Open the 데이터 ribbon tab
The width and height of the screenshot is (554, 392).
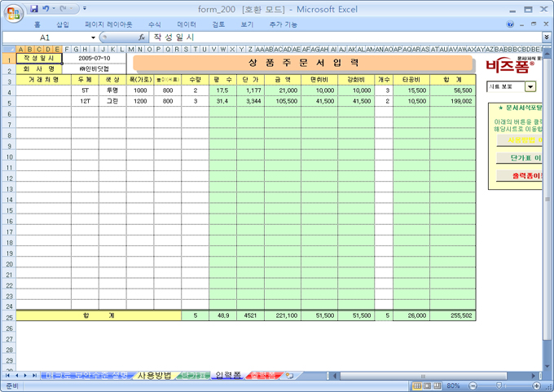187,24
